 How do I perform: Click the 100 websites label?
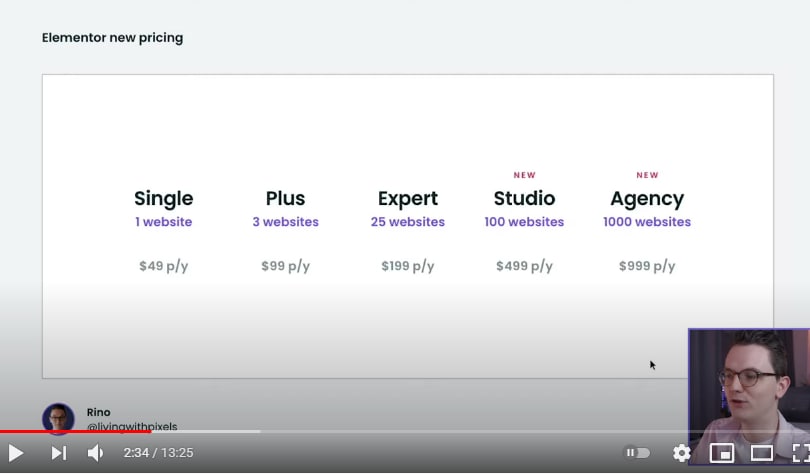[524, 222]
